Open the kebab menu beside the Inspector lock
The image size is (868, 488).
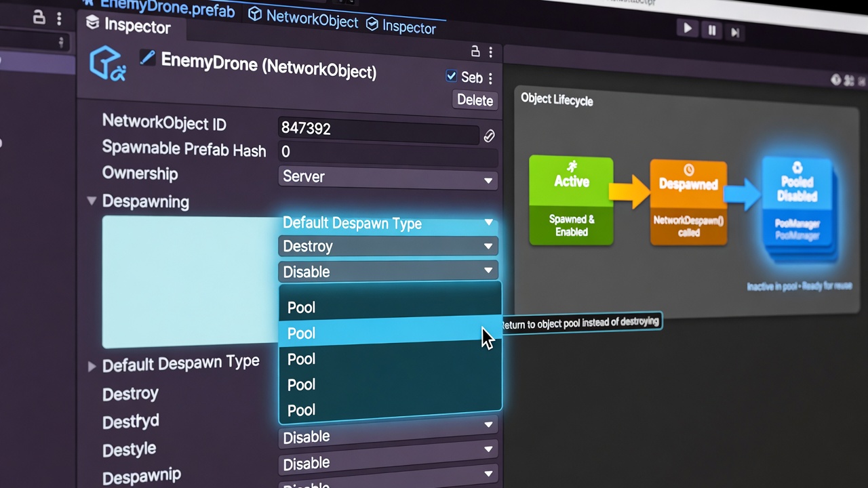point(490,52)
